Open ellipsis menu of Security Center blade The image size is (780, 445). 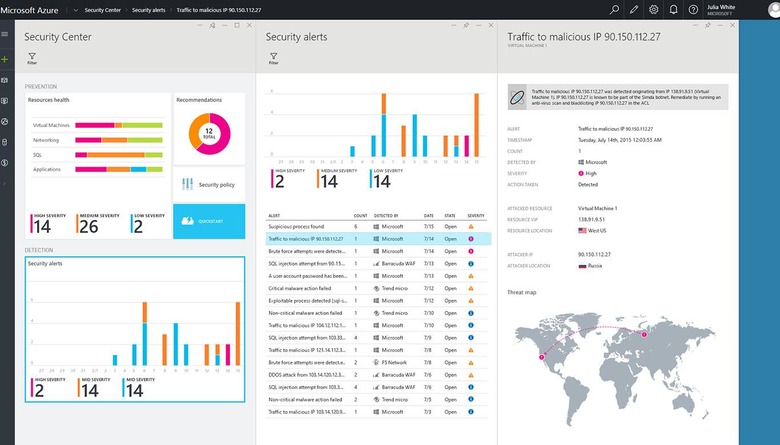coord(200,25)
